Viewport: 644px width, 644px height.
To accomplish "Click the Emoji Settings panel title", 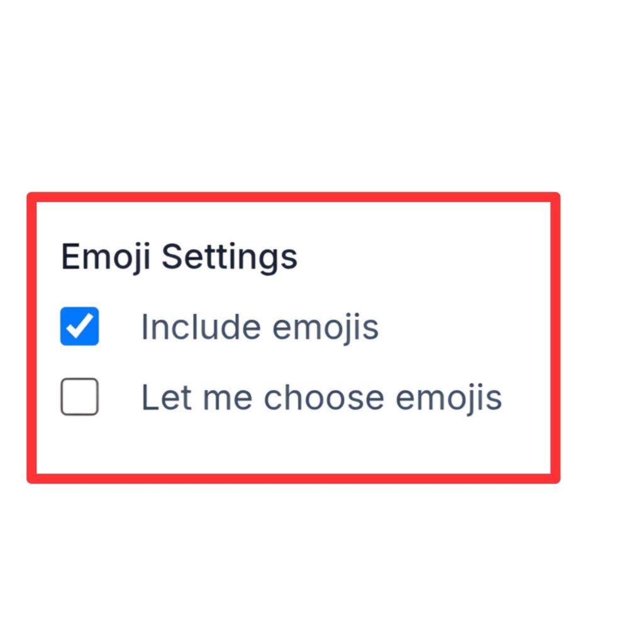I will [179, 256].
